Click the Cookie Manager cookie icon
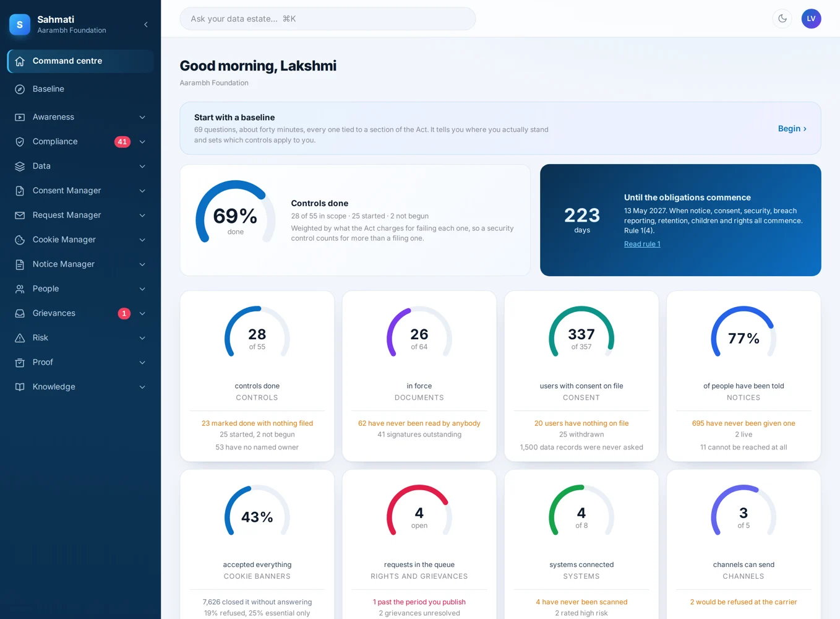Viewport: 840px width, 619px height. point(20,240)
